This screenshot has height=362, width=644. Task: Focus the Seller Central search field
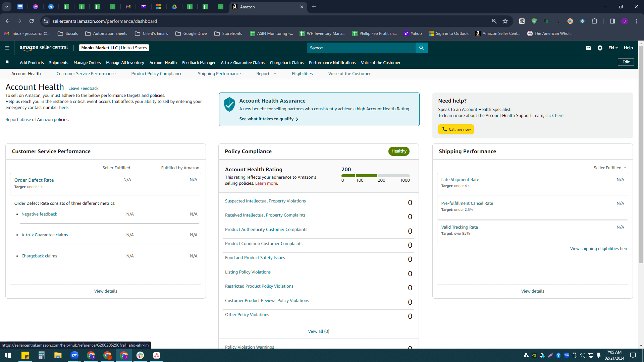[361, 48]
